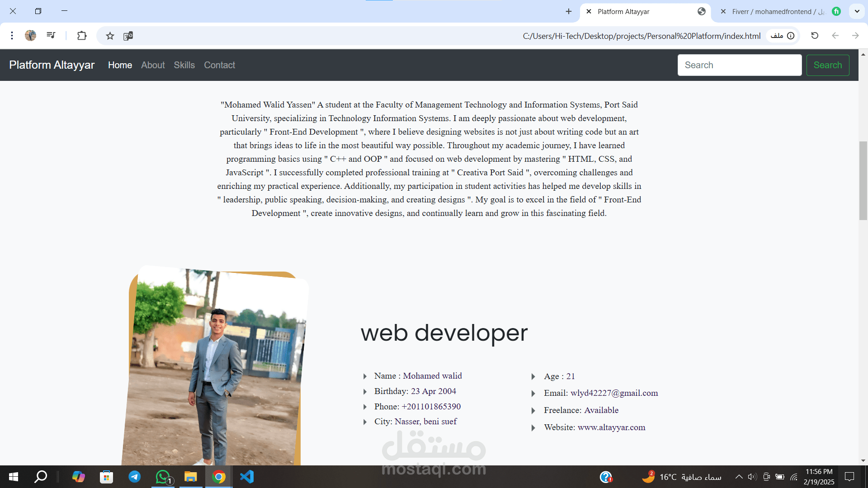Screen dimensions: 868x488
Task: Reload the page
Action: [x=815, y=36]
